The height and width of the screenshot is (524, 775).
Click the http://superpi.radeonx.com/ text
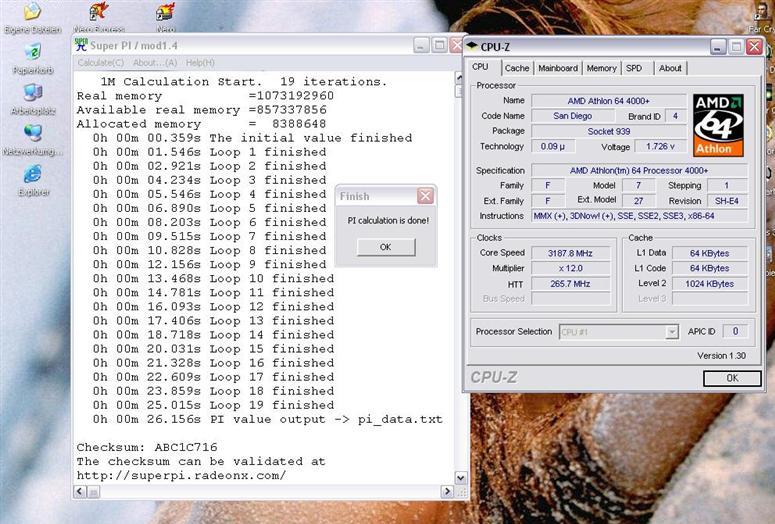pos(181,476)
